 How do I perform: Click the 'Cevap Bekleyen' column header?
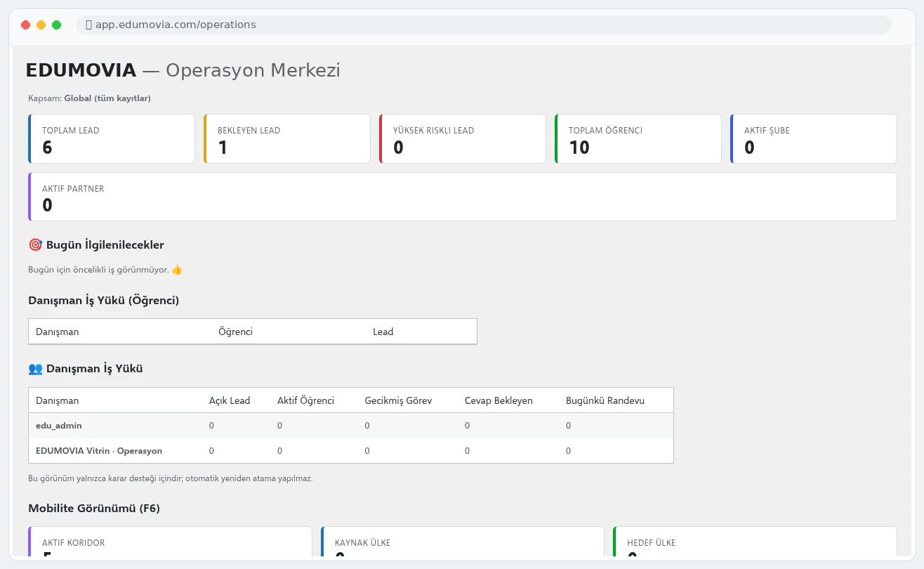coord(499,400)
